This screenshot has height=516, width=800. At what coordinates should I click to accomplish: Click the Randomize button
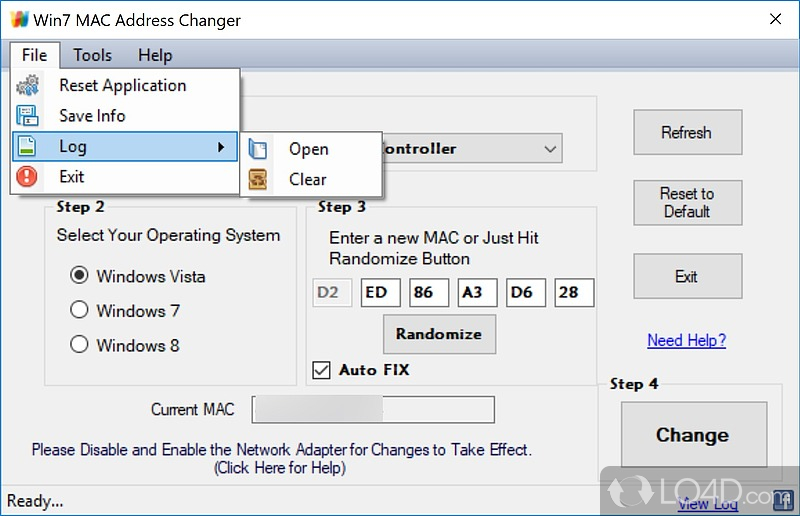click(439, 334)
